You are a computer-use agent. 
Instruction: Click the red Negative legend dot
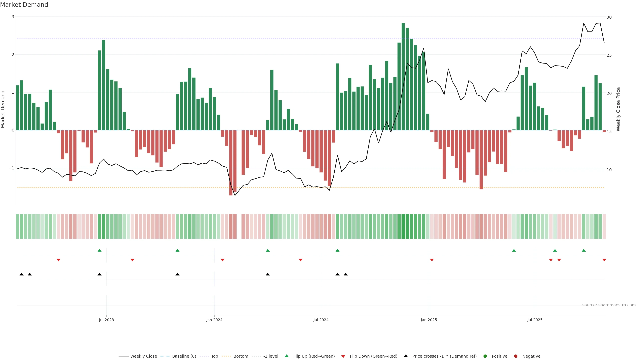[516, 356]
